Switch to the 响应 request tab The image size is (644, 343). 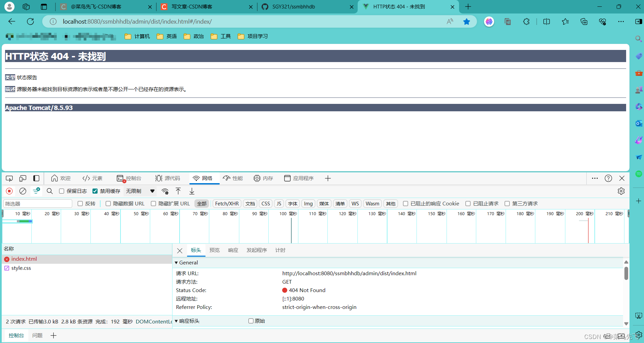[233, 250]
